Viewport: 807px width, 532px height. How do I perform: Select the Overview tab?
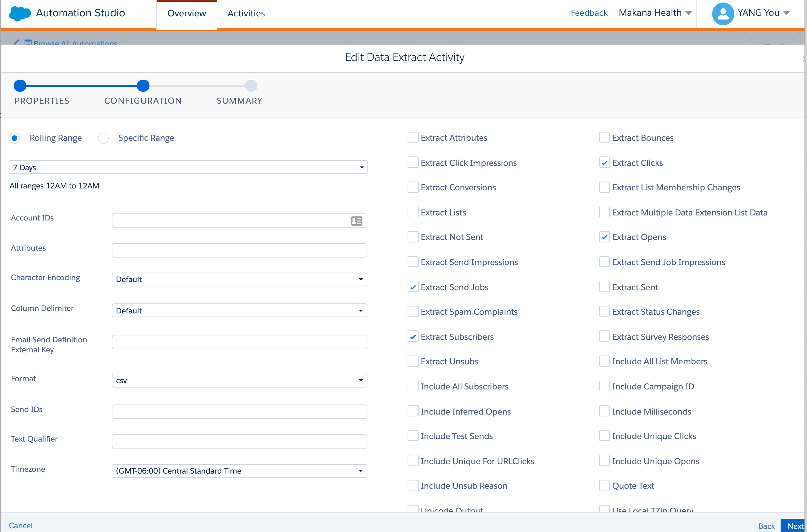(x=187, y=13)
